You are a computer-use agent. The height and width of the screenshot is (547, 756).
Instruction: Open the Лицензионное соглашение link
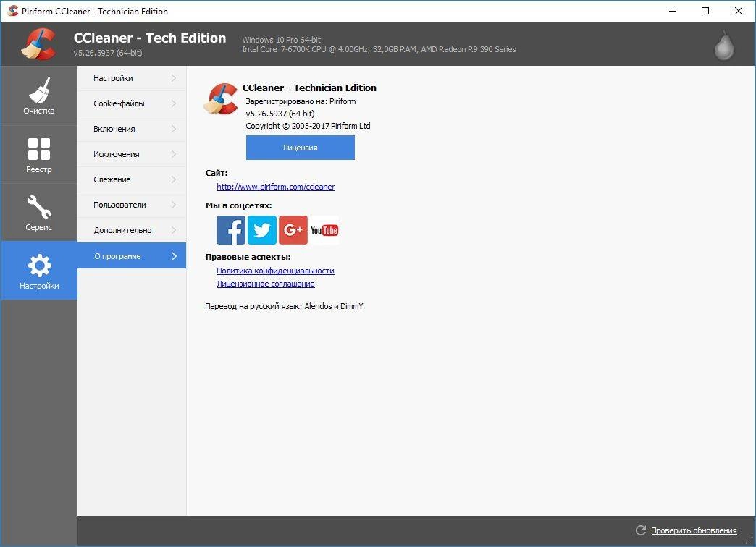[x=266, y=284]
